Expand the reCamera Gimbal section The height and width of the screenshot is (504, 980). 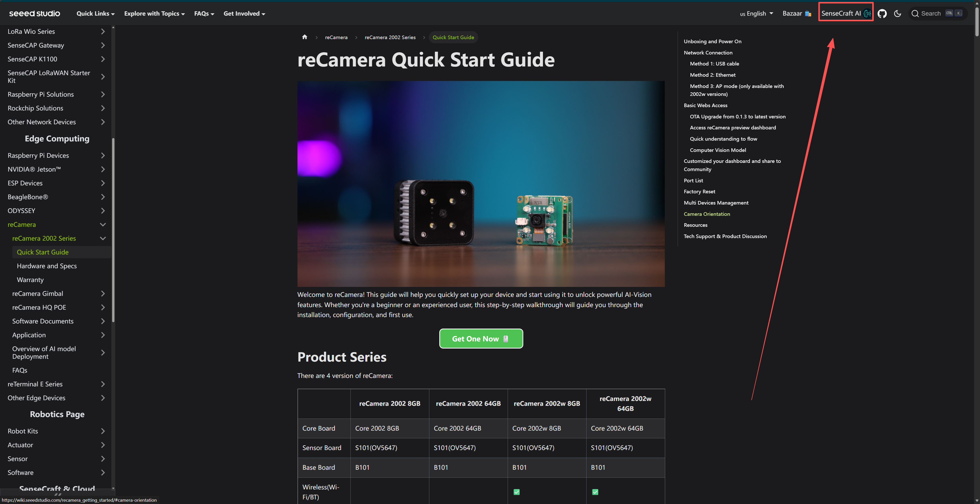coord(103,294)
